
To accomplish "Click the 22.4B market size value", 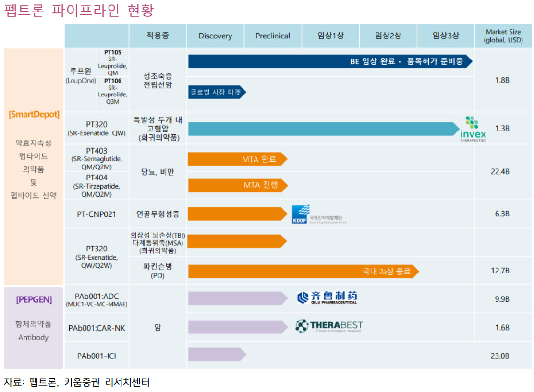I will (x=500, y=172).
